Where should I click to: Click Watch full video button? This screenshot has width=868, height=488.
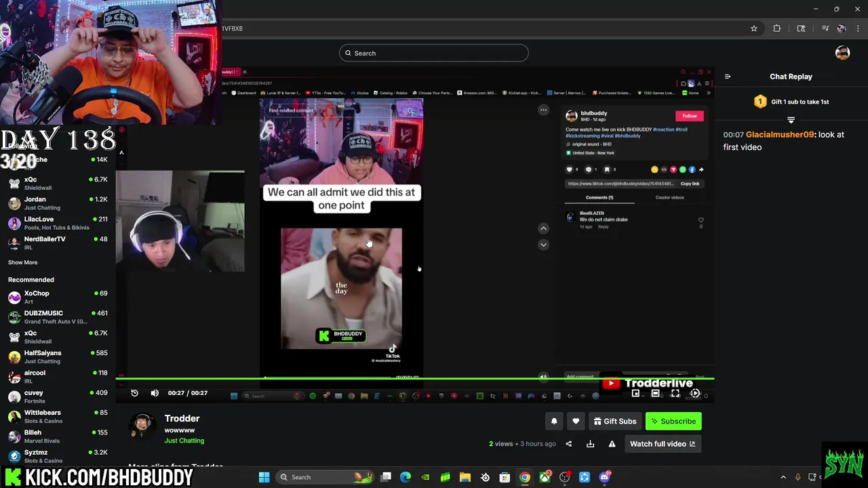(663, 444)
